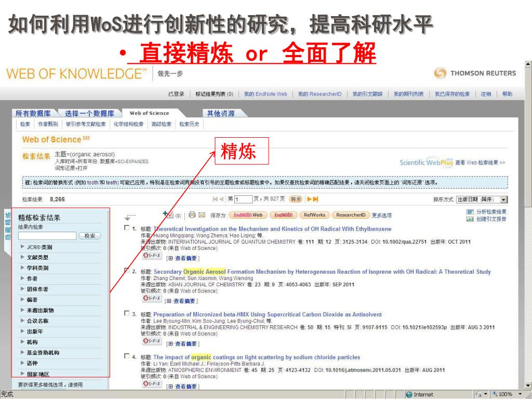Click Analyze Results icon 分析检索结果
This screenshot has height=399, width=532.
pos(470,212)
